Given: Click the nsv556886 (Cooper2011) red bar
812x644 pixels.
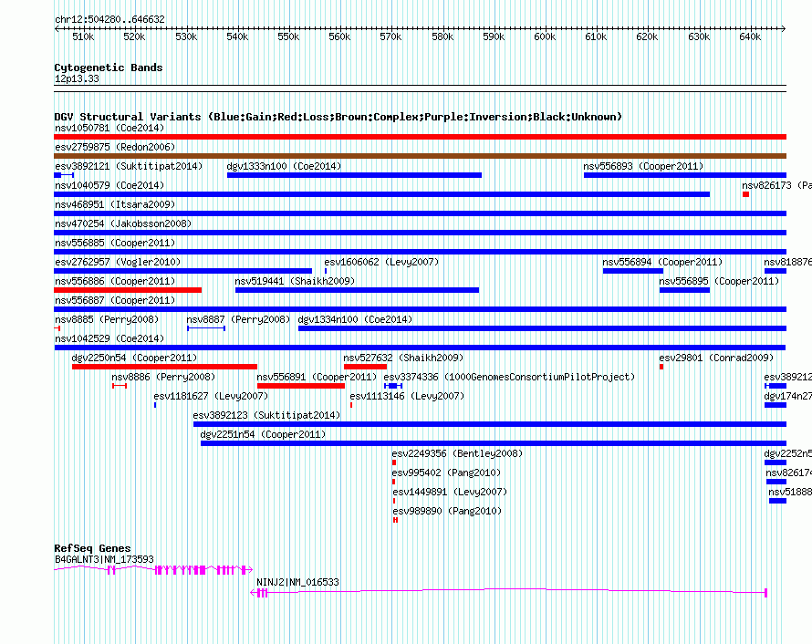Looking at the screenshot, I should click(x=128, y=290).
